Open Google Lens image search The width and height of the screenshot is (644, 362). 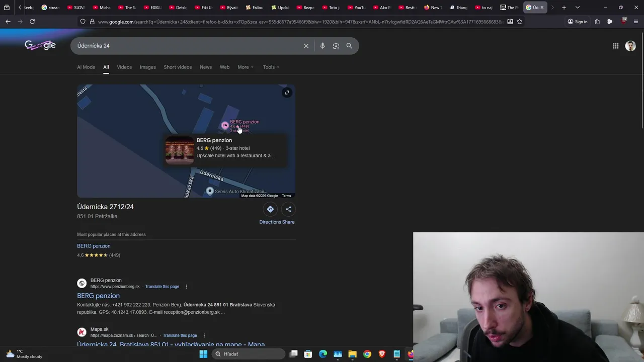[x=336, y=46]
